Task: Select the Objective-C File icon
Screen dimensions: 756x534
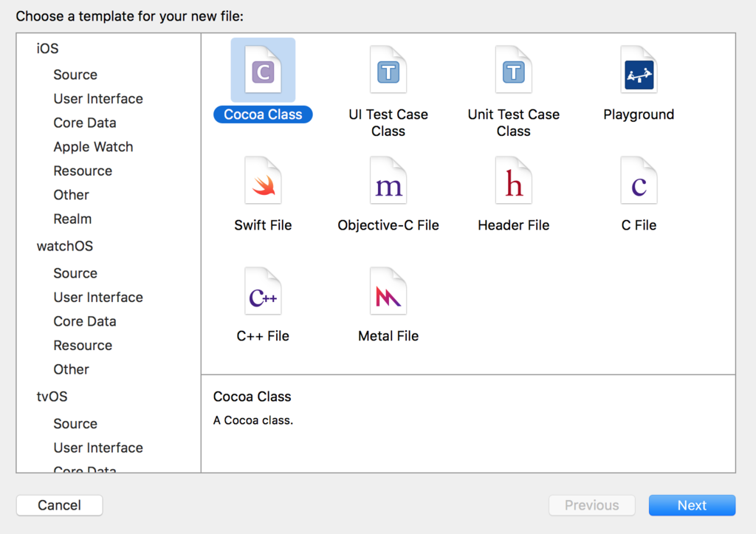Action: point(388,181)
